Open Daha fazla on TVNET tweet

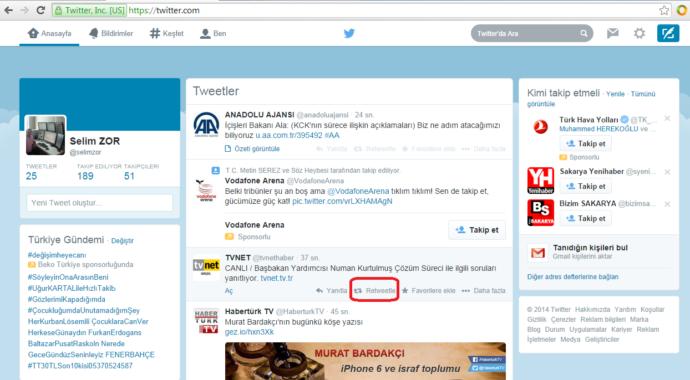(x=483, y=291)
